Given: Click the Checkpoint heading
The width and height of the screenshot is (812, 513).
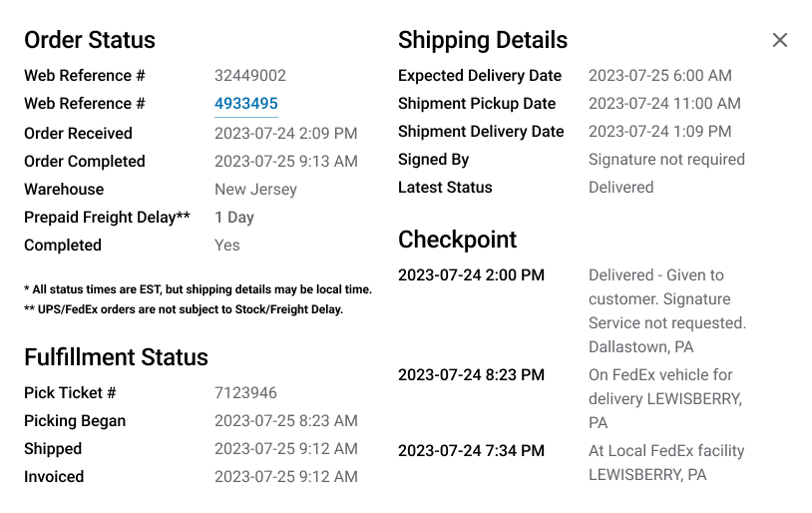Looking at the screenshot, I should [457, 240].
